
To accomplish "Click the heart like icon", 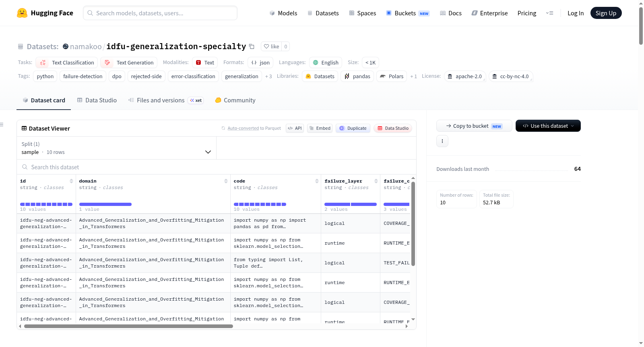I will click(x=266, y=46).
